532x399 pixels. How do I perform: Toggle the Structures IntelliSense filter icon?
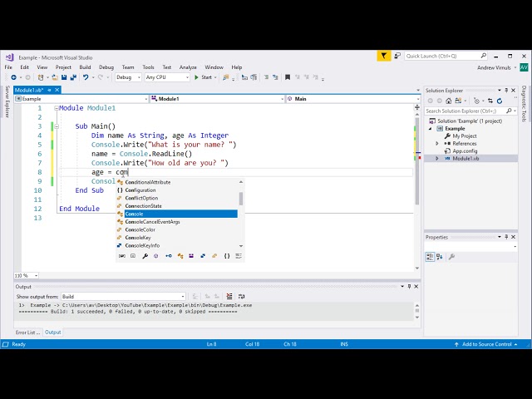(x=203, y=256)
